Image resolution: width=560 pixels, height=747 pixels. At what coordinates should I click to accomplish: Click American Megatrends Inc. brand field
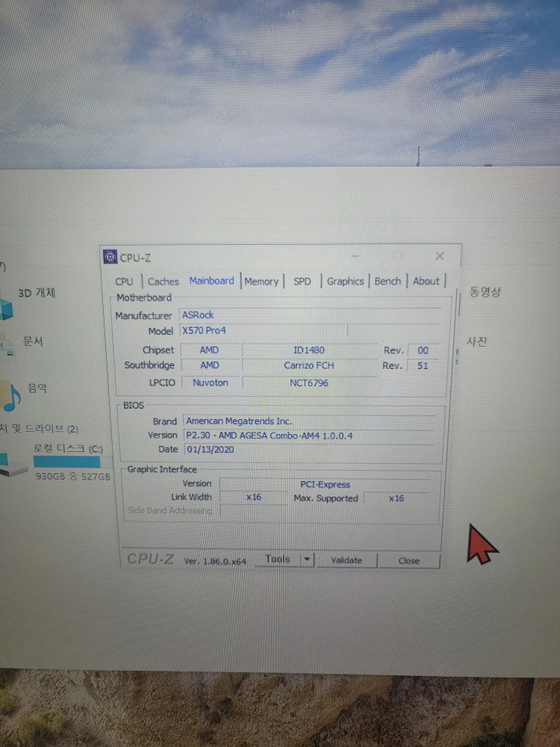click(x=308, y=421)
